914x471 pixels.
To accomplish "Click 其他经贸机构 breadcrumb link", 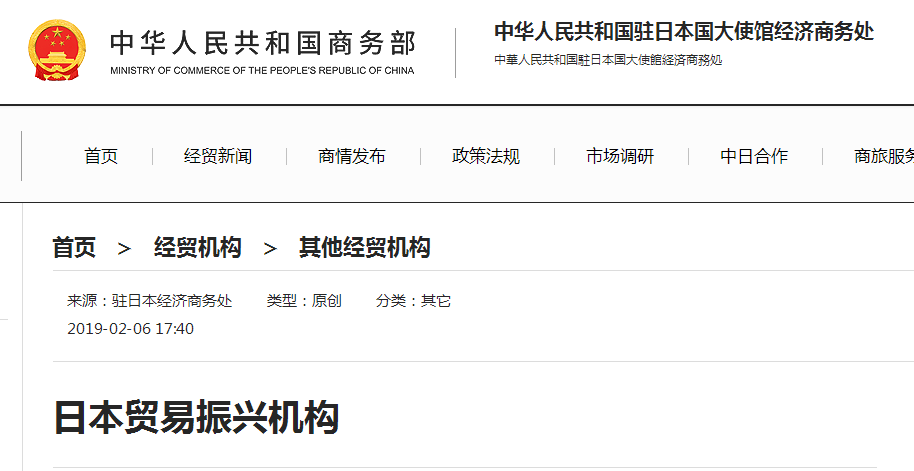I will [x=365, y=248].
